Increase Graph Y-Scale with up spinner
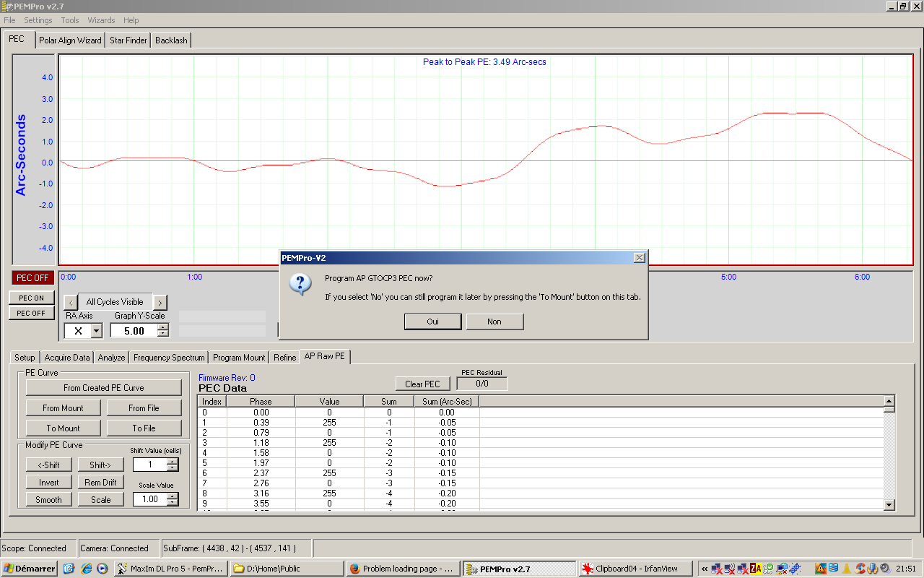This screenshot has height=578, width=924. 163,327
